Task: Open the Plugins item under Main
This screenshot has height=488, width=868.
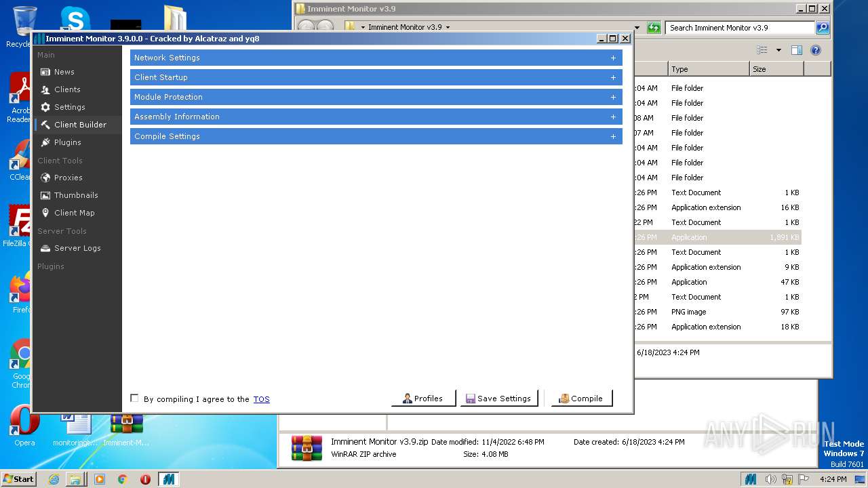Action: pos(68,142)
